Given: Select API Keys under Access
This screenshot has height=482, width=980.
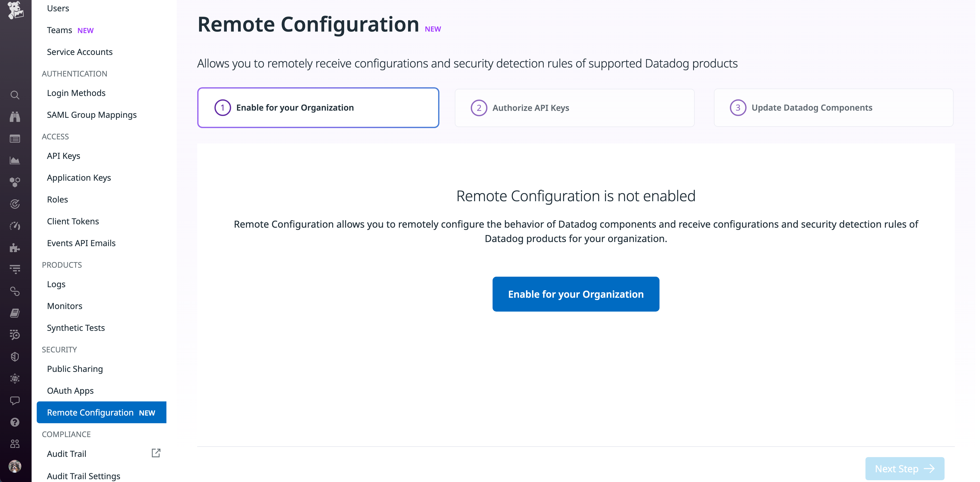Looking at the screenshot, I should (63, 156).
